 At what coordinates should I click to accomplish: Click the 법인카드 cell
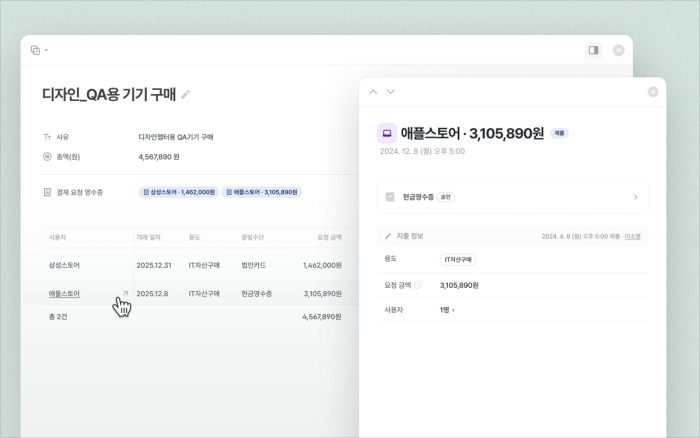pyautogui.click(x=254, y=265)
